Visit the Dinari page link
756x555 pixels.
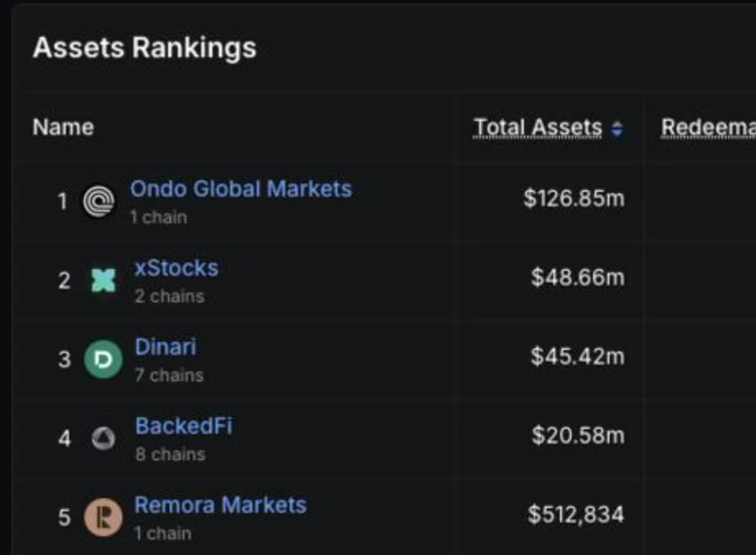[165, 346]
